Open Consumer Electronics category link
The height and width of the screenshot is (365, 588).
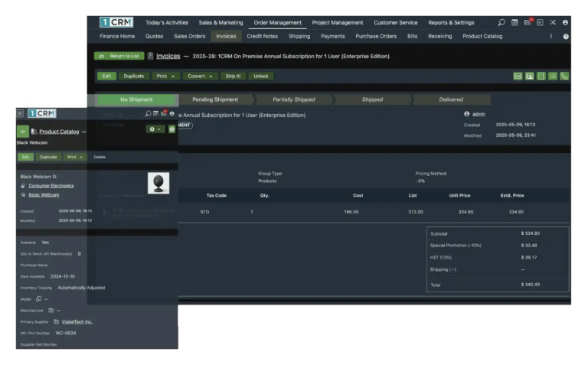click(51, 186)
